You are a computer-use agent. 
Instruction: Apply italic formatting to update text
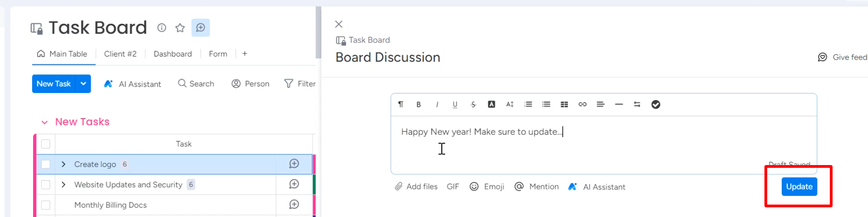(x=437, y=104)
